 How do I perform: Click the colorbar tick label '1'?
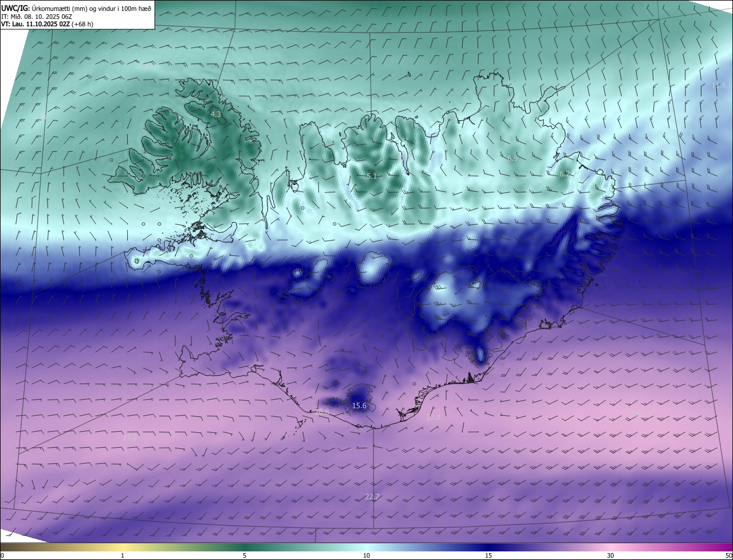123,555
